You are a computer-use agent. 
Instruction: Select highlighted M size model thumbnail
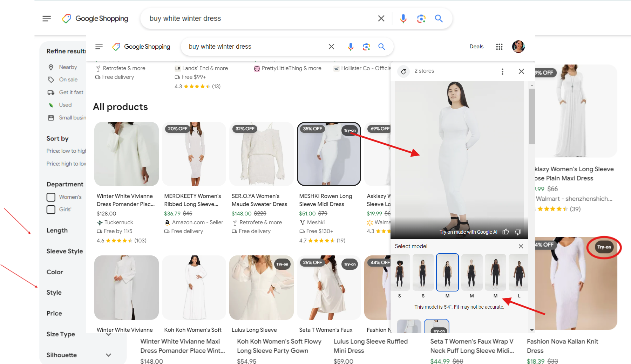(447, 273)
